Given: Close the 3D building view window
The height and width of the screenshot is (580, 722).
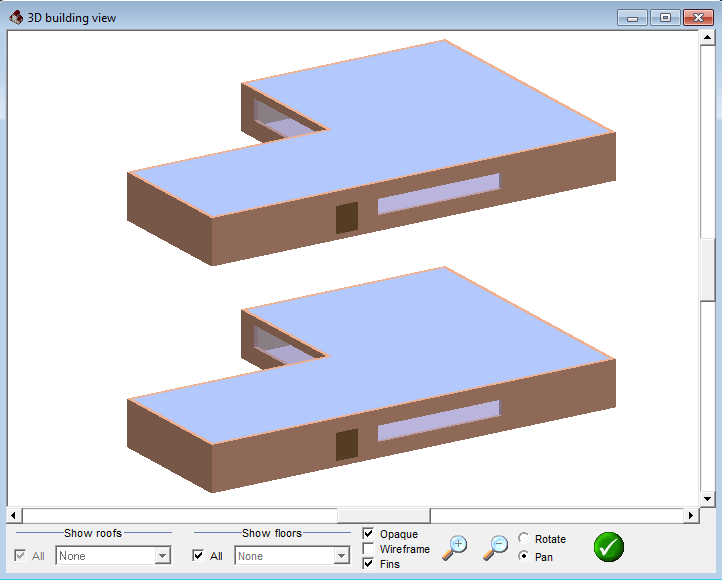Looking at the screenshot, I should click(698, 18).
